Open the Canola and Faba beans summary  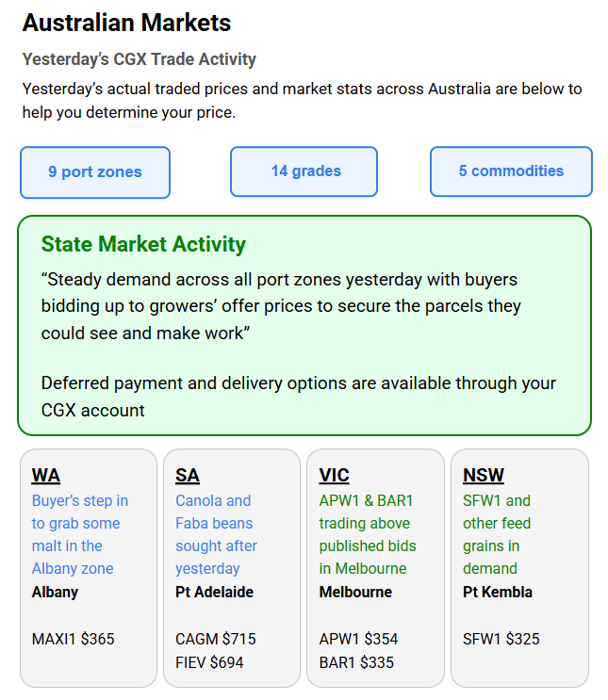pos(216,534)
